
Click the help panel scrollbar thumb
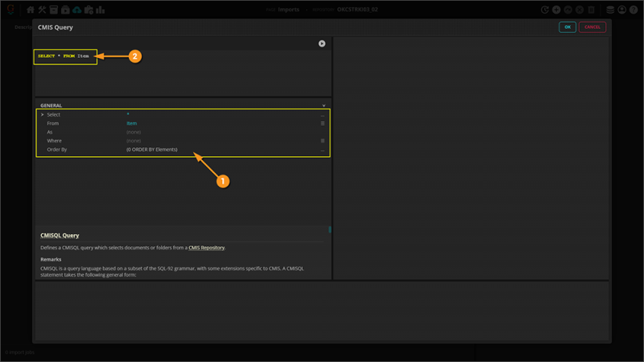tap(329, 229)
